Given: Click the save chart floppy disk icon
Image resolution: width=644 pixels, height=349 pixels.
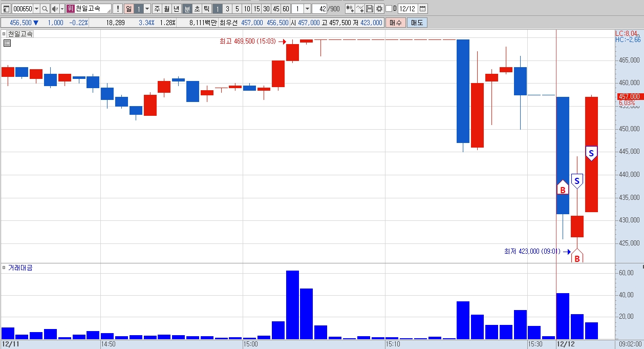Looking at the screenshot, I should click(370, 9).
